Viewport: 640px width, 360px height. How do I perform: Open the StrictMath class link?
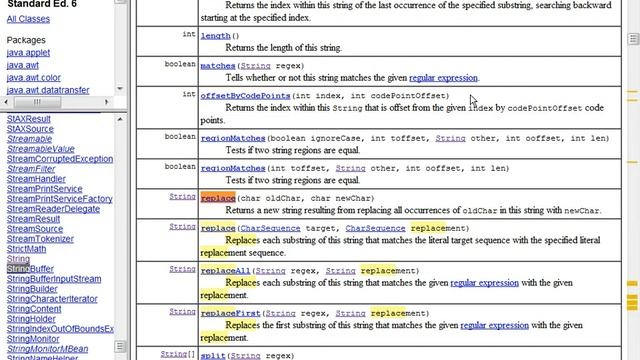pyautogui.click(x=26, y=249)
